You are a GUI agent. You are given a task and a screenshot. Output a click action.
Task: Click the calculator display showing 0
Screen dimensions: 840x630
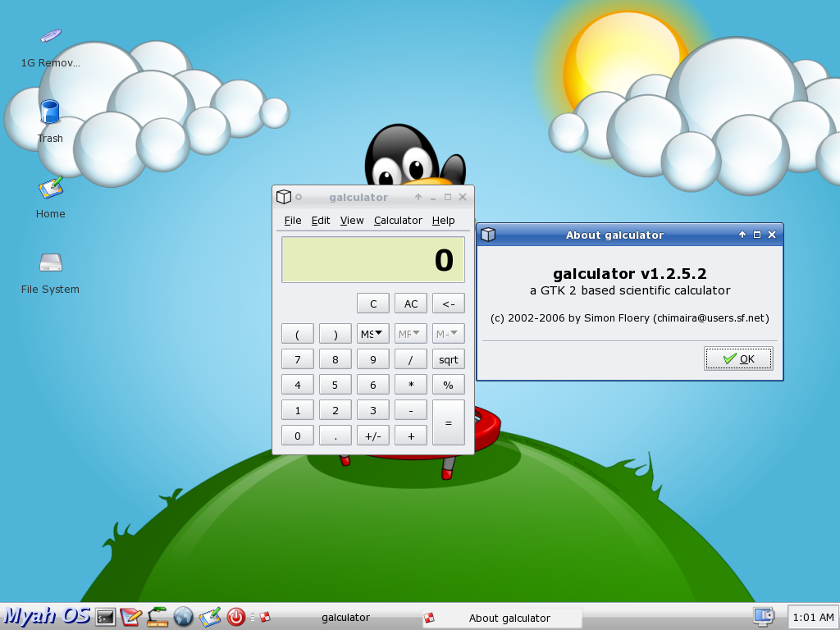pyautogui.click(x=373, y=260)
